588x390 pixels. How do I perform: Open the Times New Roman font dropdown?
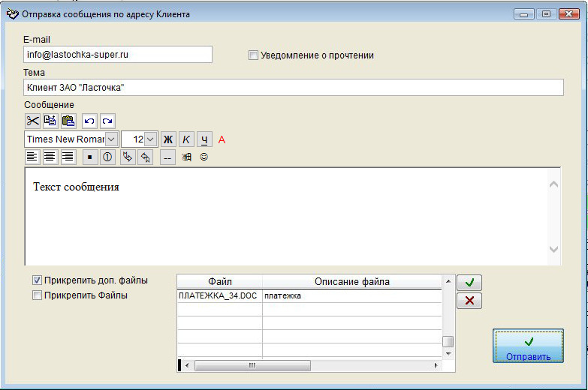[112, 139]
